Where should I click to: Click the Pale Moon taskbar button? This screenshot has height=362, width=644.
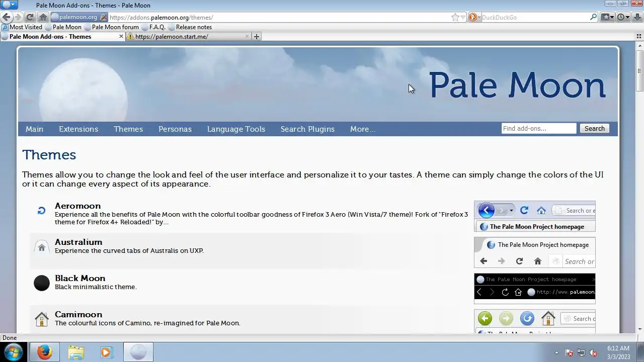click(x=138, y=352)
